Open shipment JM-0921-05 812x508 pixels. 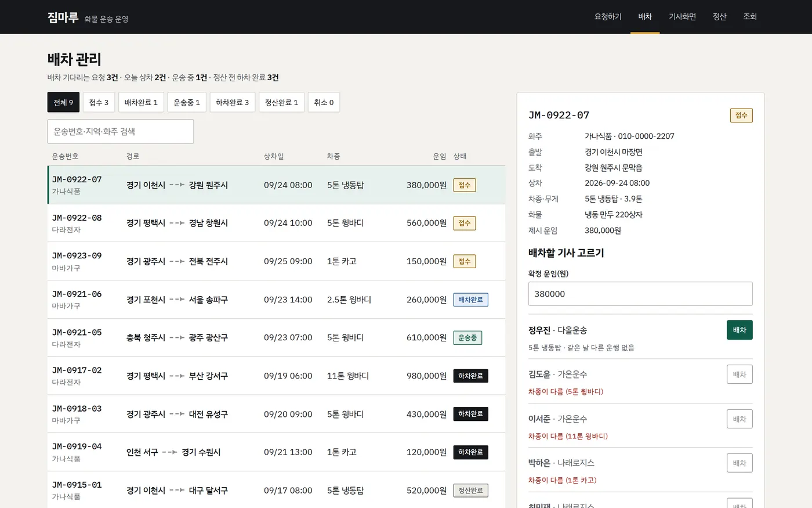click(276, 337)
